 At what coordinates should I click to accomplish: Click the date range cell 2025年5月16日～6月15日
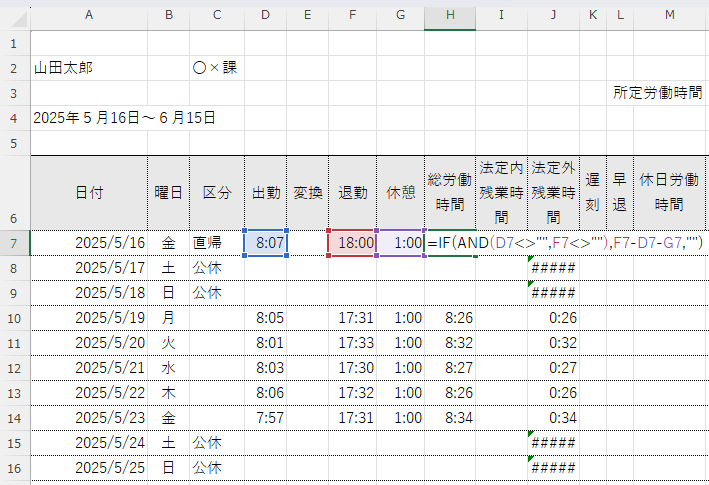click(x=124, y=118)
